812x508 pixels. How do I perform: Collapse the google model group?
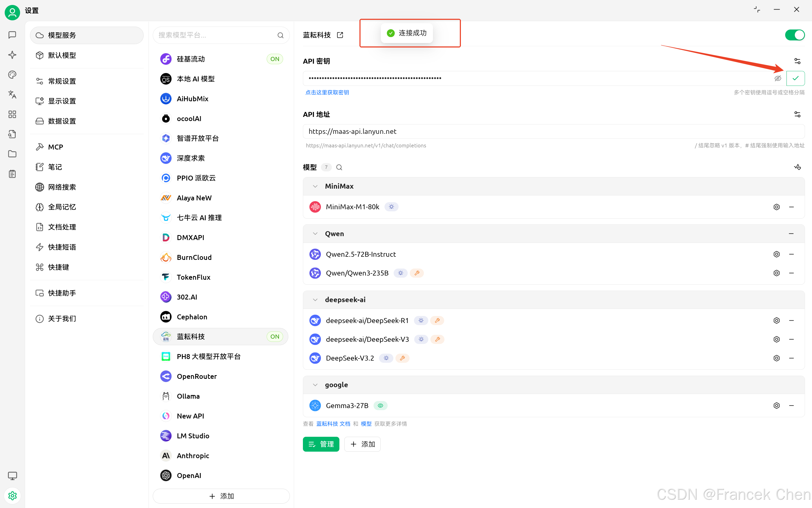coord(315,385)
